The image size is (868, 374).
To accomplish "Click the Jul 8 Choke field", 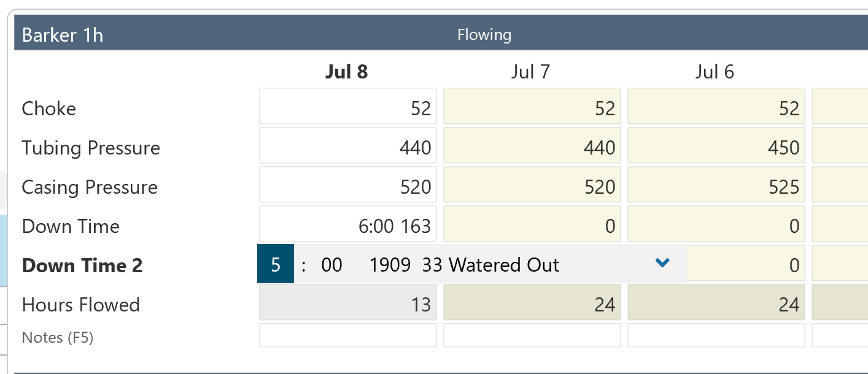I will point(348,109).
